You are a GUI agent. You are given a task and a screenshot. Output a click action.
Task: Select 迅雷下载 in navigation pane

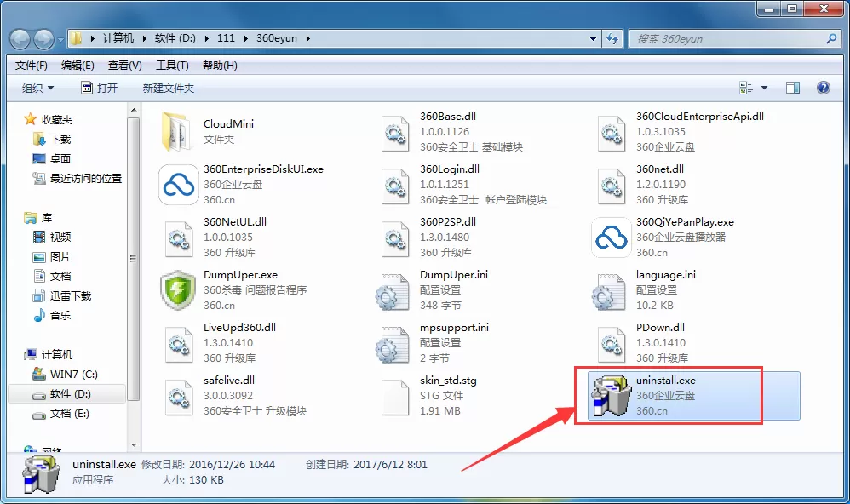tap(62, 296)
